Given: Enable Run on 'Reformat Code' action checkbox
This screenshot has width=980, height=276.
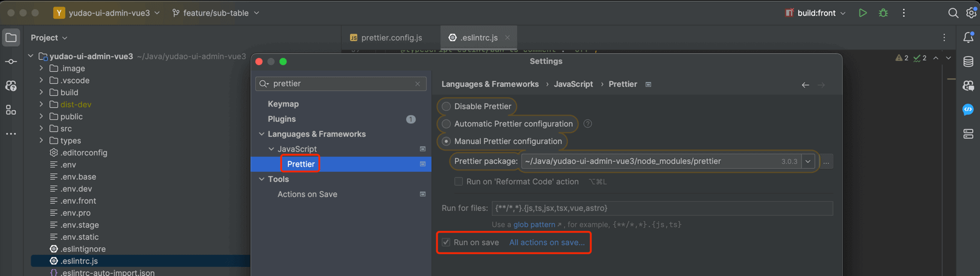Looking at the screenshot, I should [459, 181].
